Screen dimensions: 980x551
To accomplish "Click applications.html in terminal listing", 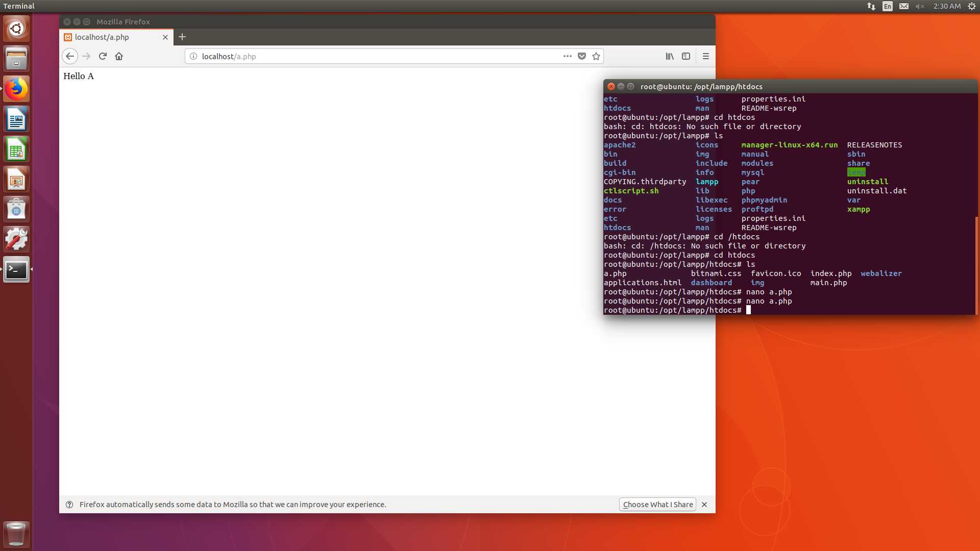I will tap(643, 283).
